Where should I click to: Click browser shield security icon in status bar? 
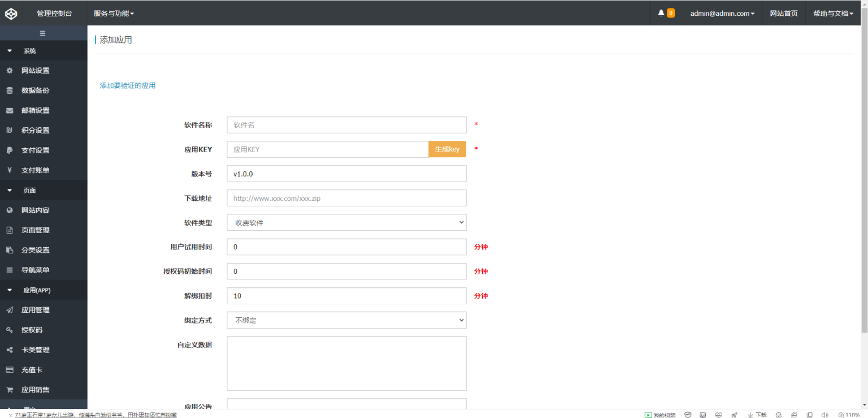point(688,415)
